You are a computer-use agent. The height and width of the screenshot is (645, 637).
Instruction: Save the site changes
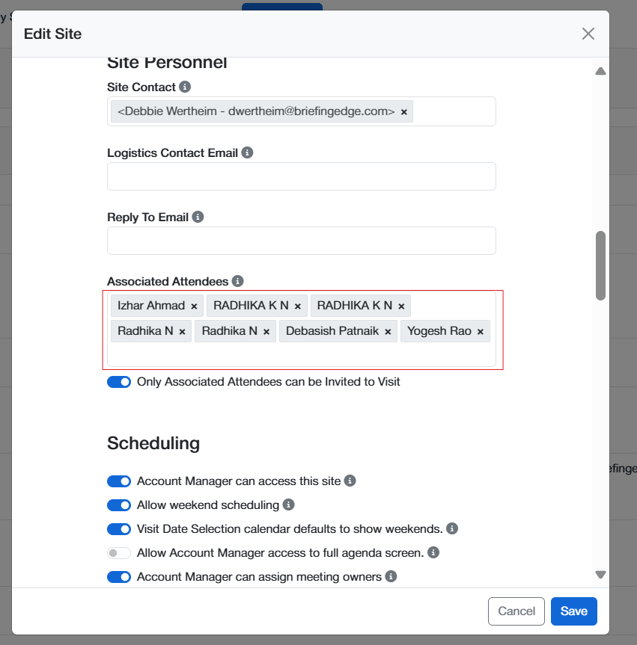point(573,611)
